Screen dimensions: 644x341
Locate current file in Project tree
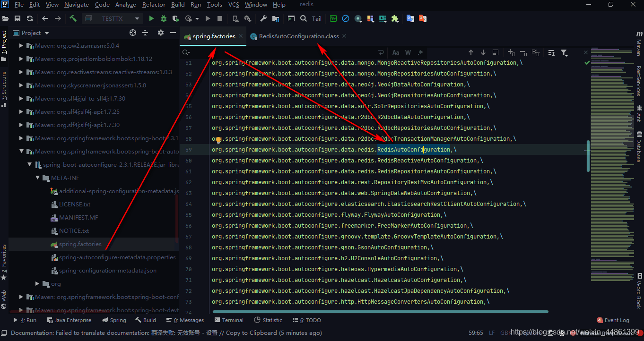pos(133,33)
